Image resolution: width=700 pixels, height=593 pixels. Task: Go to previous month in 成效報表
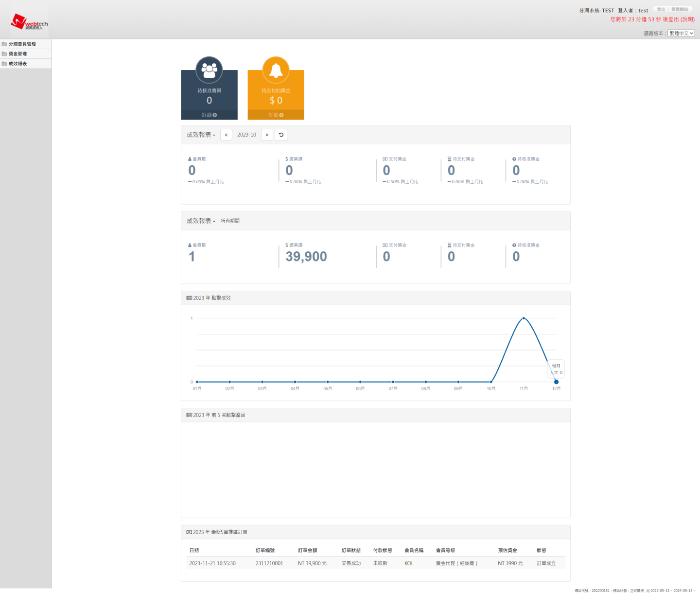(226, 135)
